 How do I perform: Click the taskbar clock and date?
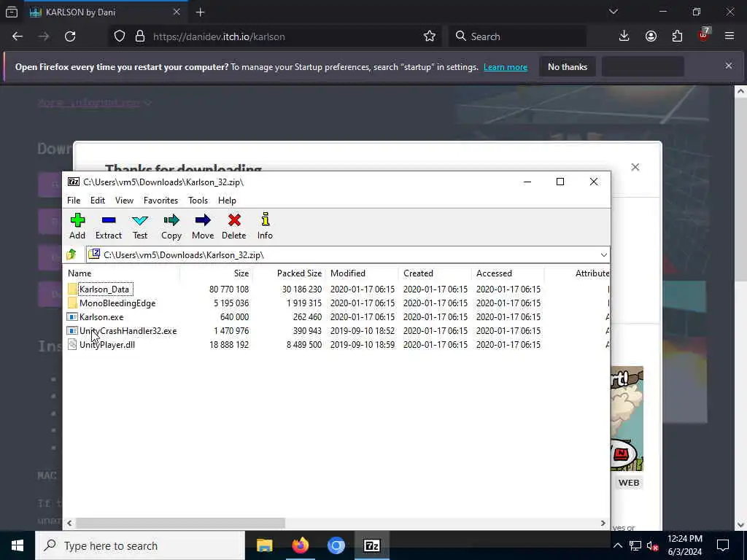pyautogui.click(x=684, y=545)
